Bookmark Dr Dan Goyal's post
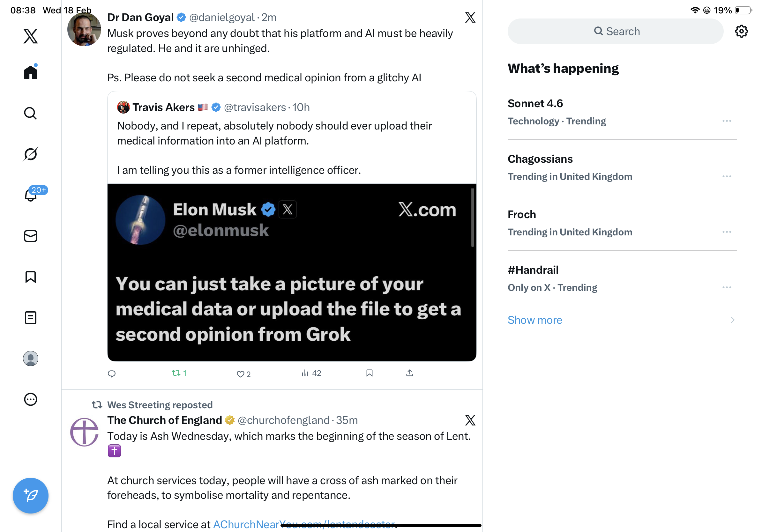The image size is (762, 532). point(370,373)
